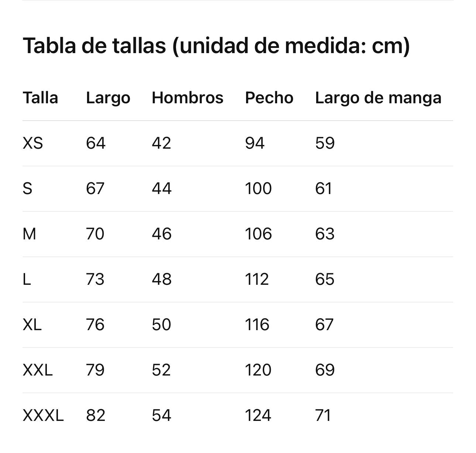476x453 pixels.
Task: Select the chest value 120 for XXL
Action: point(258,370)
